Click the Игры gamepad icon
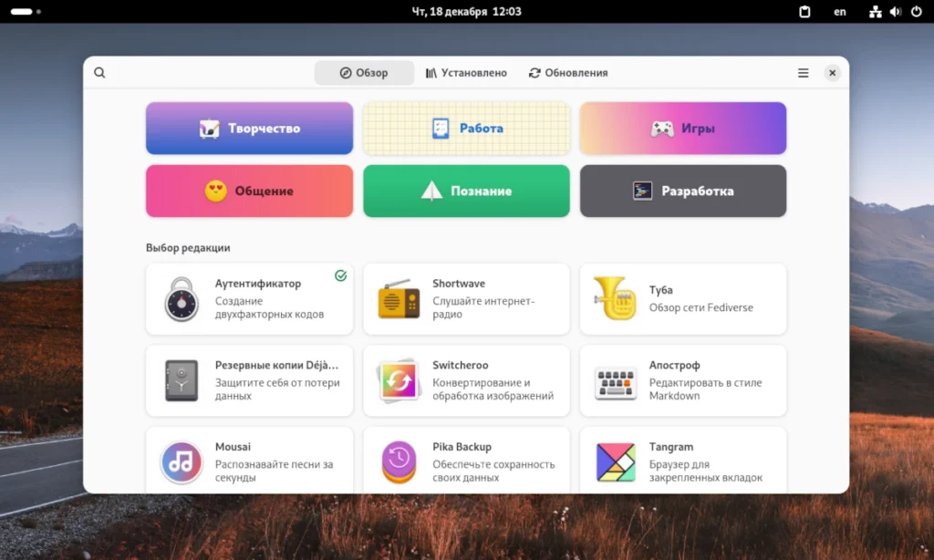This screenshot has width=934, height=560. point(662,128)
